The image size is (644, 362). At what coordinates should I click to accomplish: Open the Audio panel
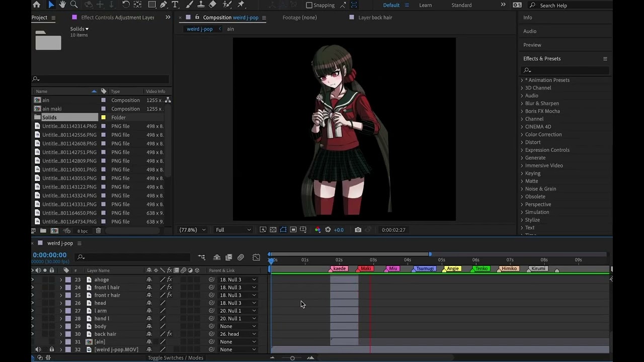(x=530, y=31)
